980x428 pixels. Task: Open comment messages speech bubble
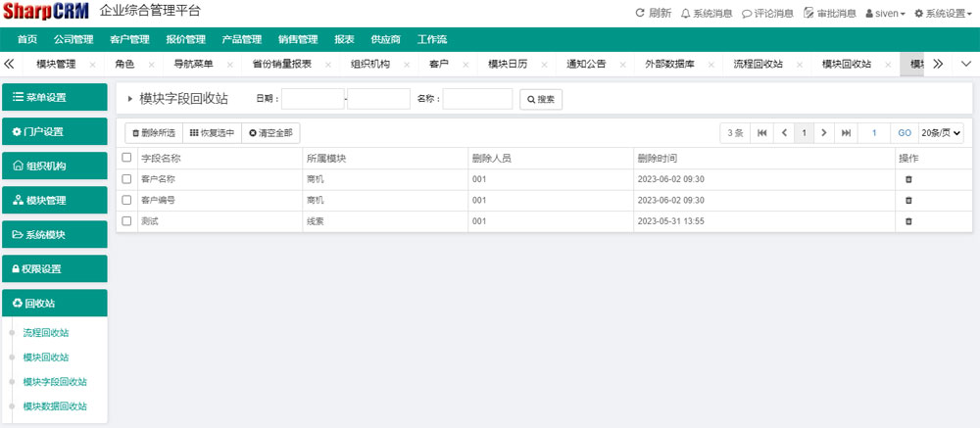(x=747, y=14)
